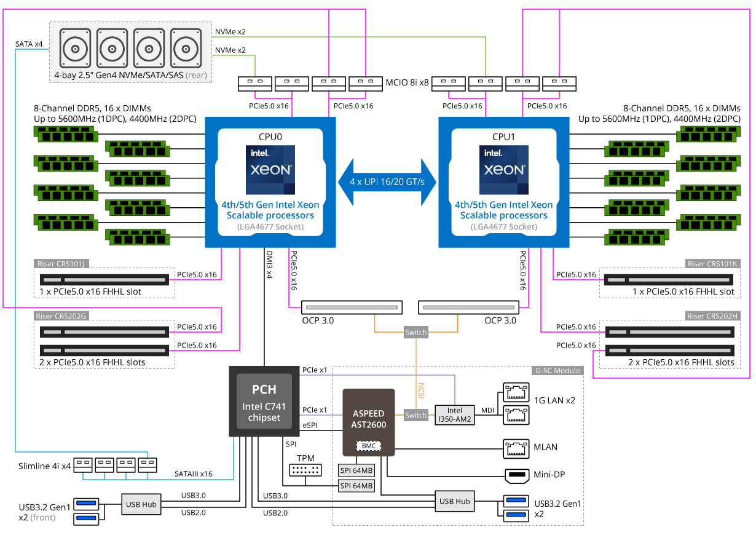Image resolution: width=756 pixels, height=535 pixels.
Task: Select the TPM header pin icon
Action: coord(304,470)
